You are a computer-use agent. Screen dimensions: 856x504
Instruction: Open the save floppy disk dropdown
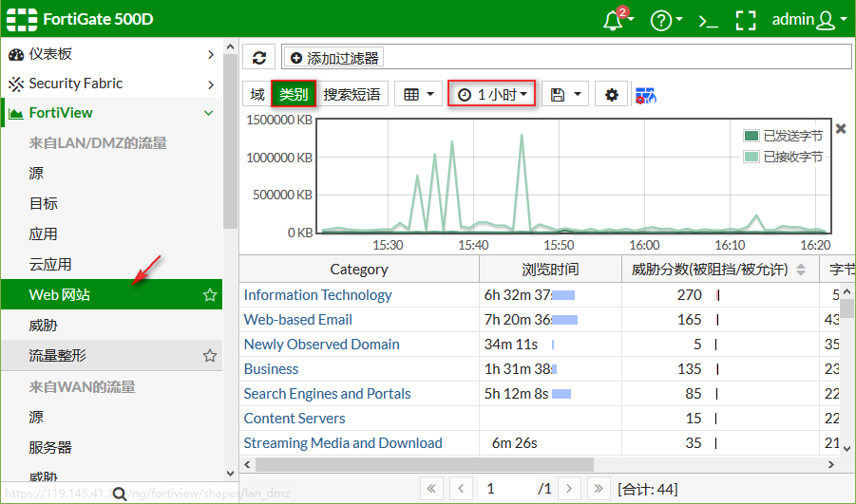coord(565,94)
